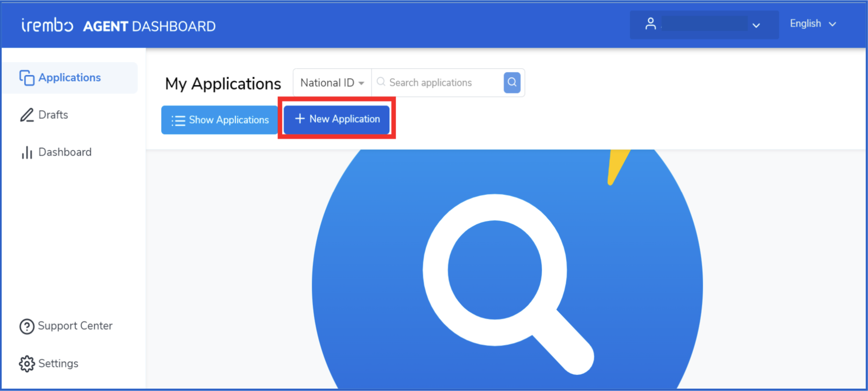Image resolution: width=868 pixels, height=391 pixels.
Task: Click the Search applications input field
Action: [x=437, y=83]
